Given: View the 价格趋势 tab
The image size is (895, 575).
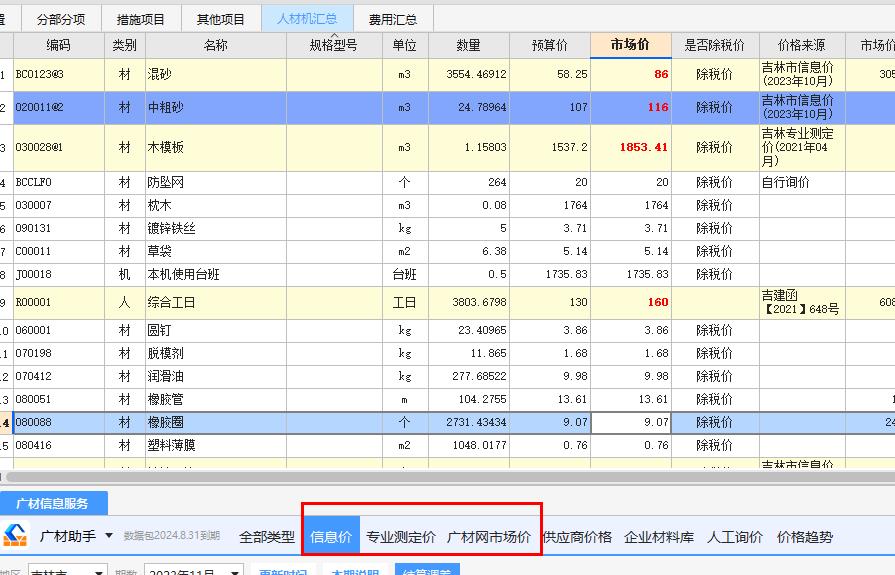Looking at the screenshot, I should tap(805, 537).
